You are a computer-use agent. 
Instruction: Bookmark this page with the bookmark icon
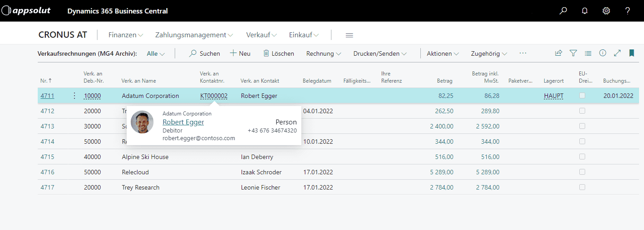tap(632, 53)
